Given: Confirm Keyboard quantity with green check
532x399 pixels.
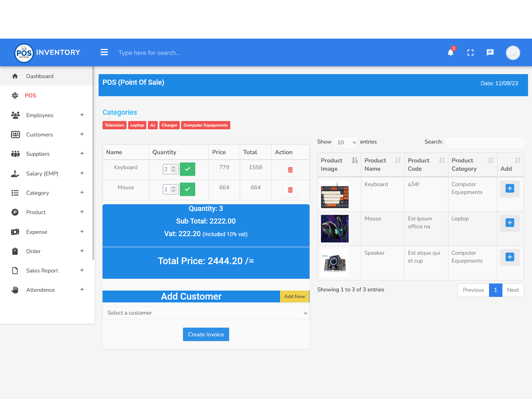Looking at the screenshot, I should [x=187, y=169].
